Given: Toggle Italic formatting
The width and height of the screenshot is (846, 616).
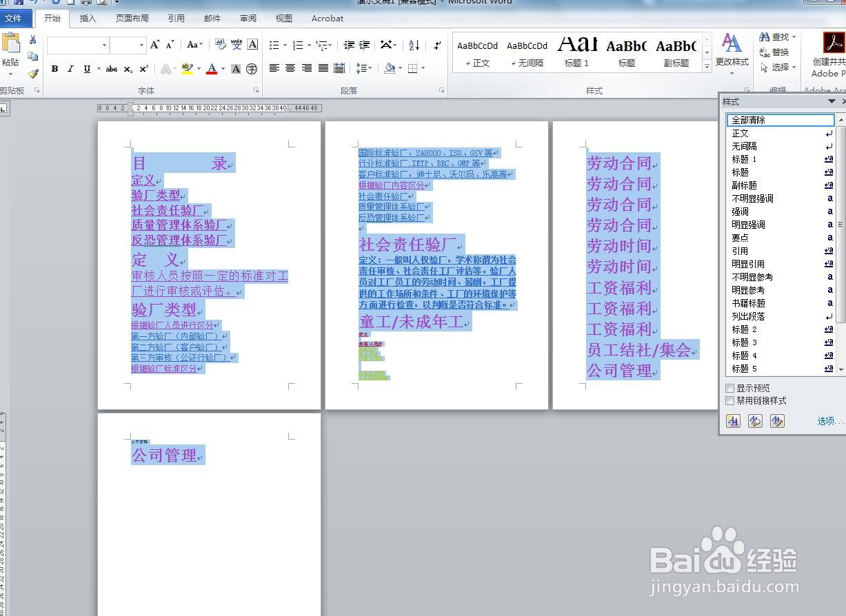Looking at the screenshot, I should (70, 69).
